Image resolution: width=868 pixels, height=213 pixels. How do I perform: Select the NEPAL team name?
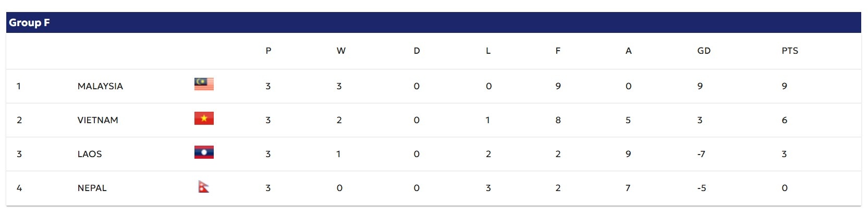[x=92, y=188]
